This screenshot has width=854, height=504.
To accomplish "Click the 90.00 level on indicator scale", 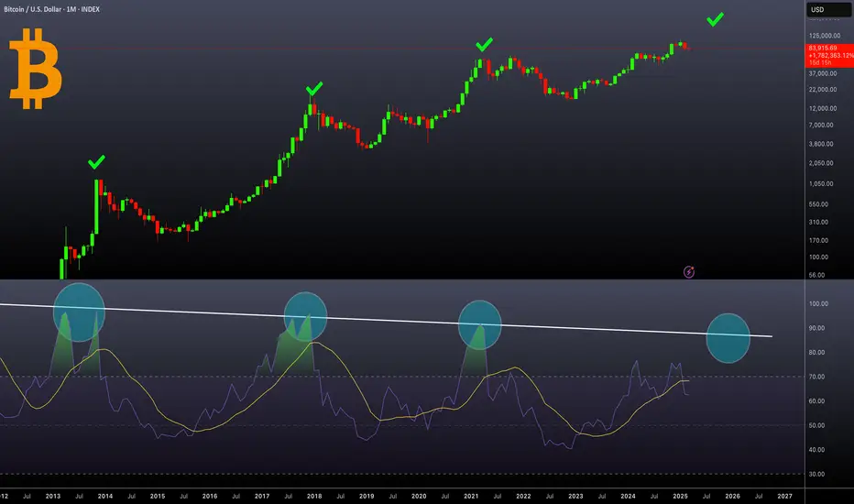I will point(817,329).
